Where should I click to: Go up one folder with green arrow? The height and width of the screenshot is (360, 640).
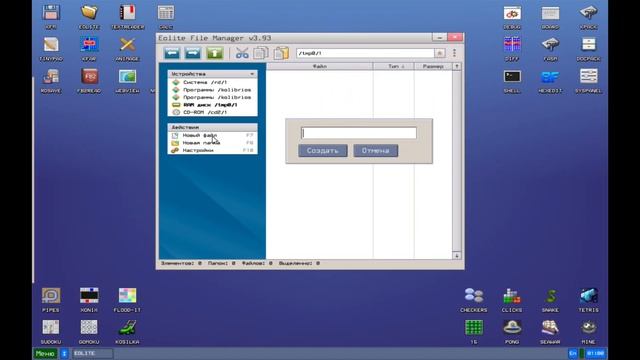coord(215,53)
